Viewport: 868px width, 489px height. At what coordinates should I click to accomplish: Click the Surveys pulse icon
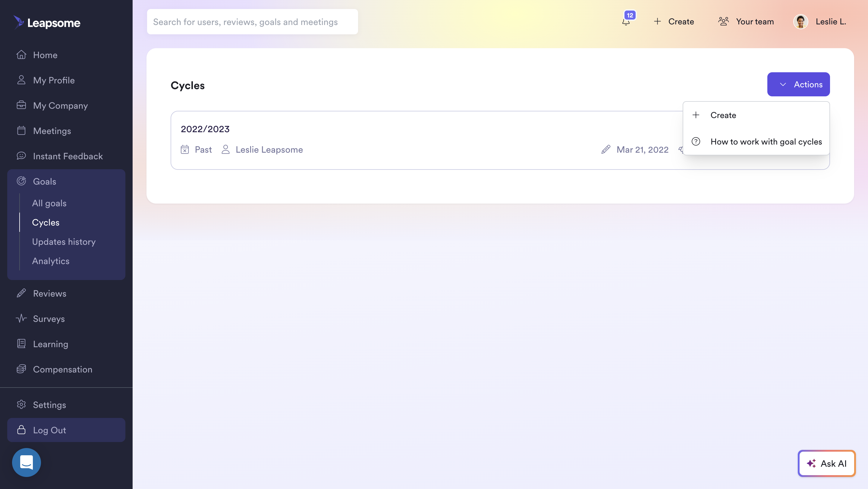21,318
